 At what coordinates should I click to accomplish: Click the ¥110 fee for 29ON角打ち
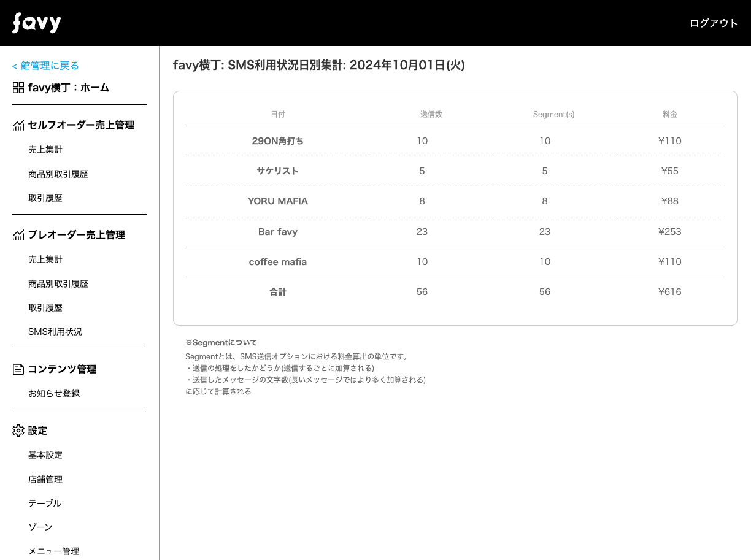click(x=670, y=141)
